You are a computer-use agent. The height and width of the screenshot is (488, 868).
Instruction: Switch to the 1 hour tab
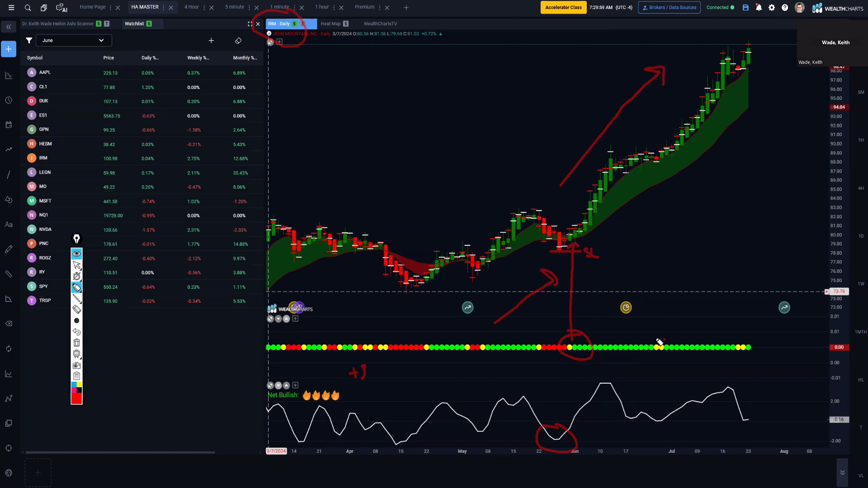(322, 7)
